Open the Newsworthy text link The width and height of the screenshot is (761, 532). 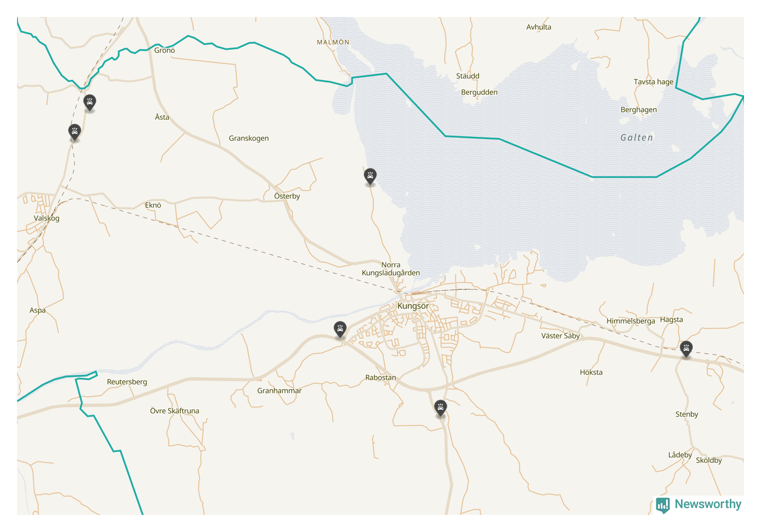tap(708, 504)
